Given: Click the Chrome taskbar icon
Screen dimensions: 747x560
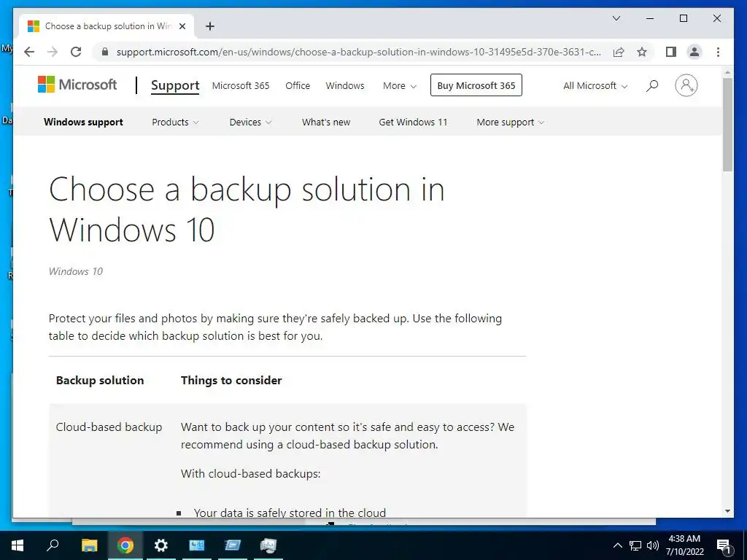Looking at the screenshot, I should 125,545.
